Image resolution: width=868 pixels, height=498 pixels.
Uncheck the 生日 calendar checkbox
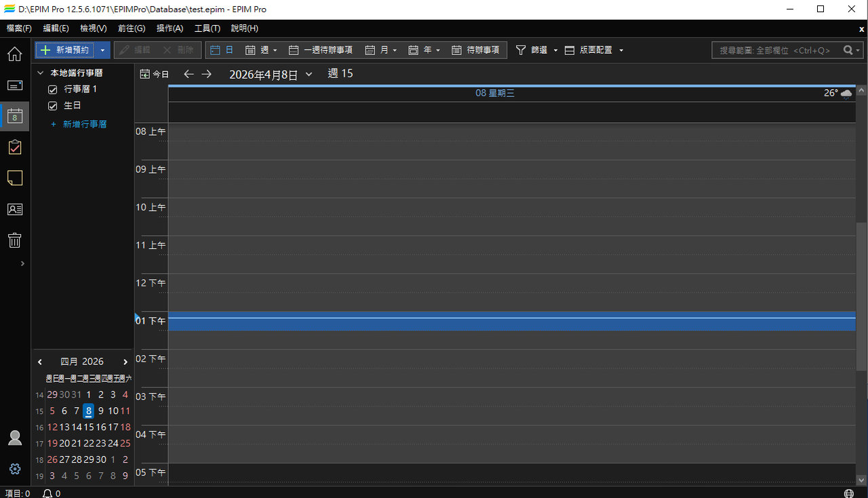[52, 106]
